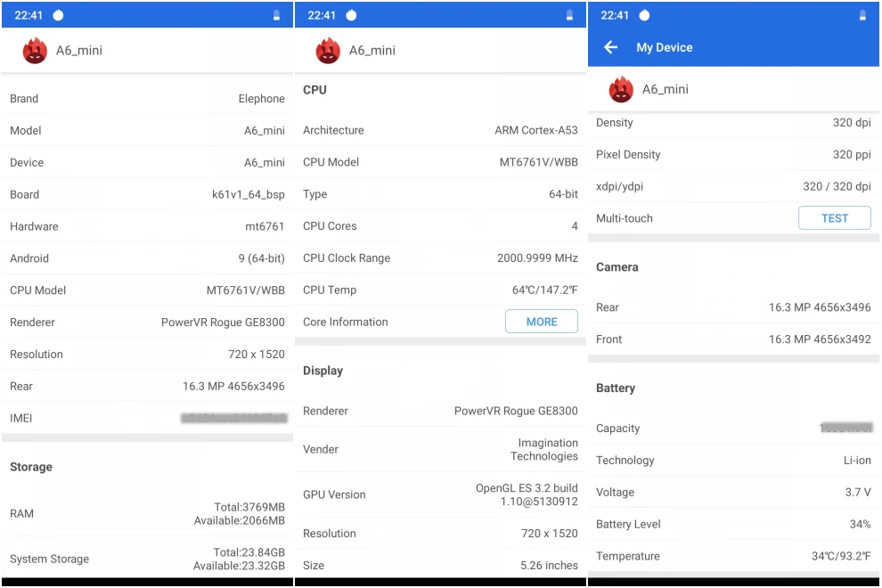Select Rear camera row in left screen
The image size is (882, 588).
pyautogui.click(x=147, y=386)
